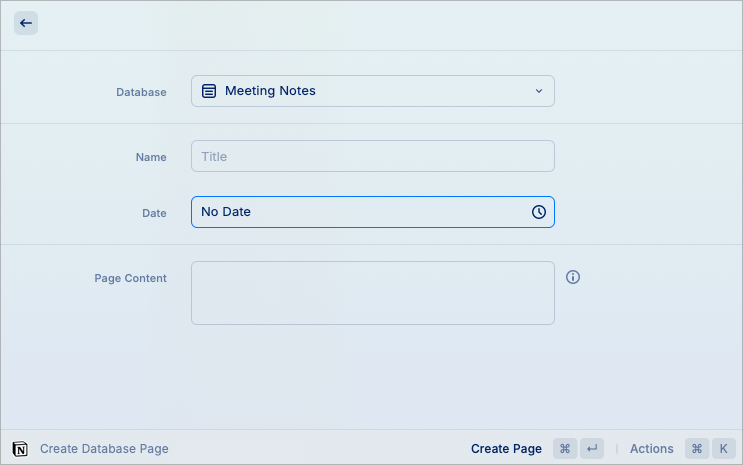Expand the Database dropdown chevron
Screen dimensions: 743x465
pos(538,91)
